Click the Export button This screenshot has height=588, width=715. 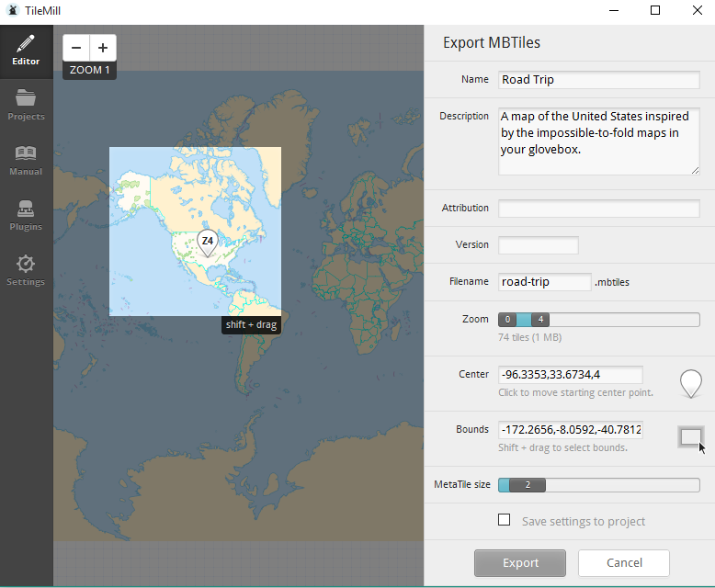click(x=520, y=562)
